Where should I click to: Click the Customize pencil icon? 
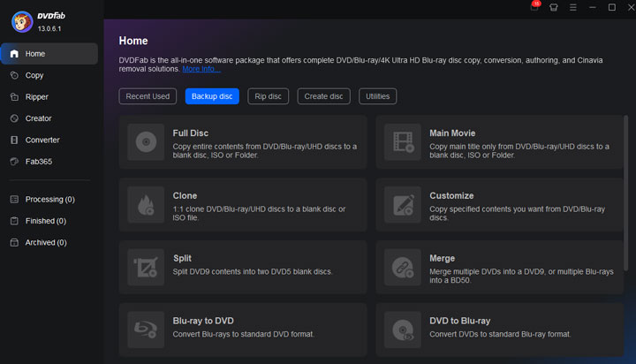tap(403, 204)
